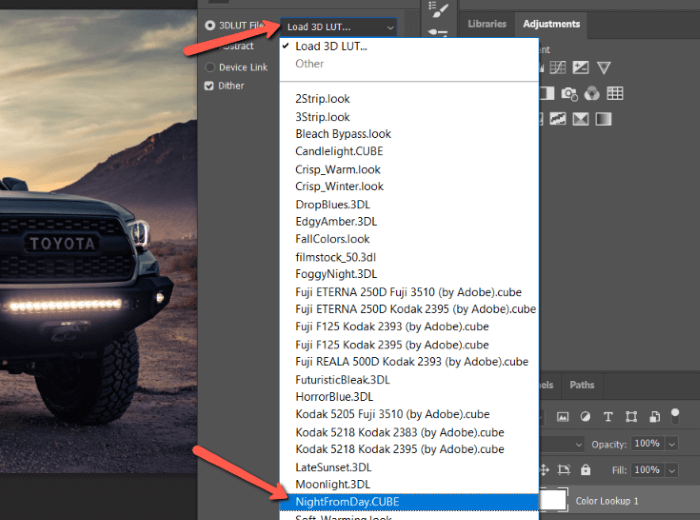Select the 3DLUT File radio button

point(210,25)
